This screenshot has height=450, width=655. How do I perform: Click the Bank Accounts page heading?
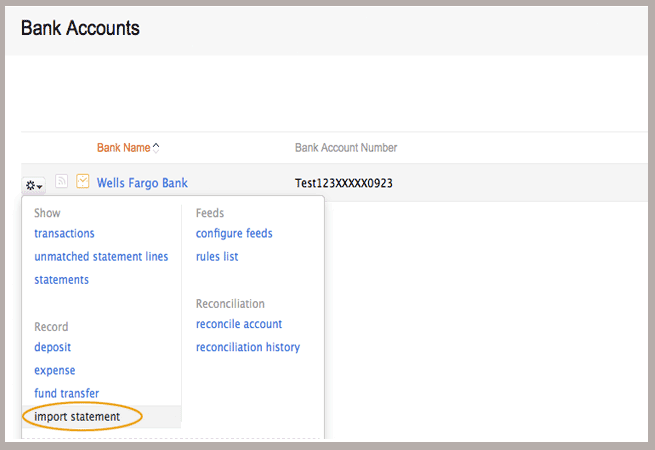tap(80, 28)
